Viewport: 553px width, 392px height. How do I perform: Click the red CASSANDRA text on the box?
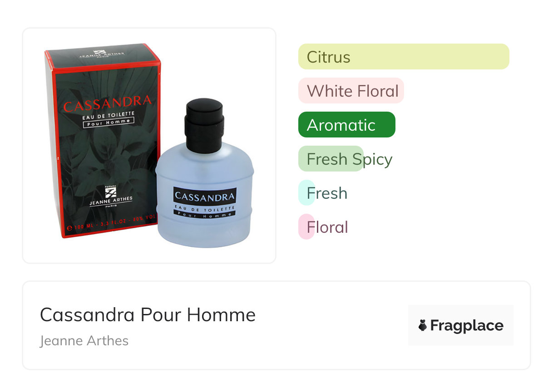107,103
